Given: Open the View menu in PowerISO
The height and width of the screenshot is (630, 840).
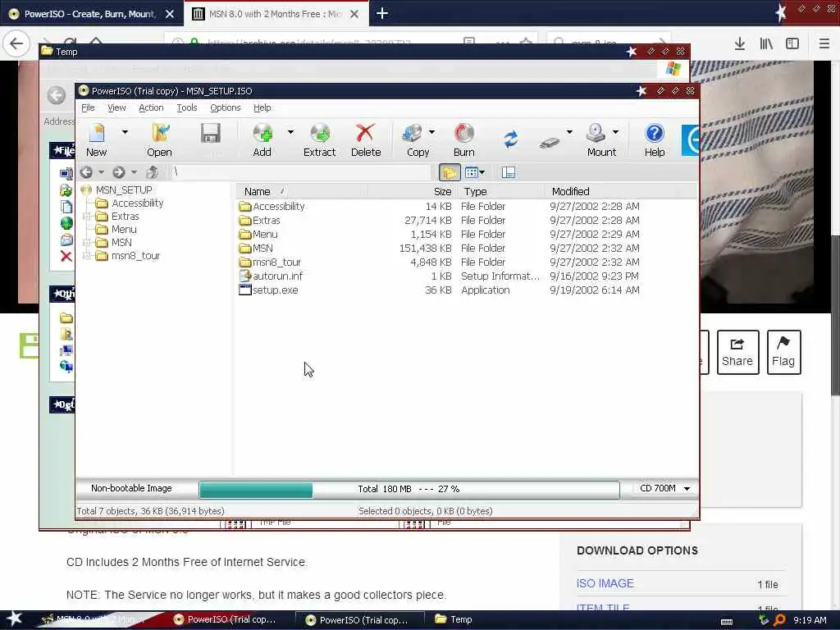Looking at the screenshot, I should coord(116,107).
